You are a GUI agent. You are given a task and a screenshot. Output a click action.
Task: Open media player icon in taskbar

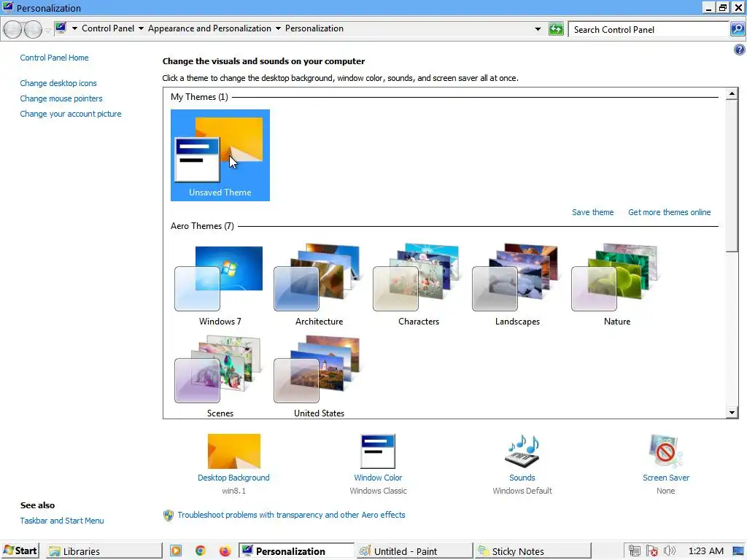pyautogui.click(x=175, y=551)
